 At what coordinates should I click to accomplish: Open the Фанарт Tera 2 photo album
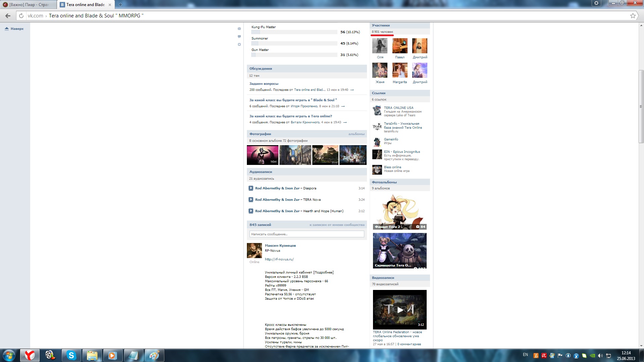click(x=399, y=212)
